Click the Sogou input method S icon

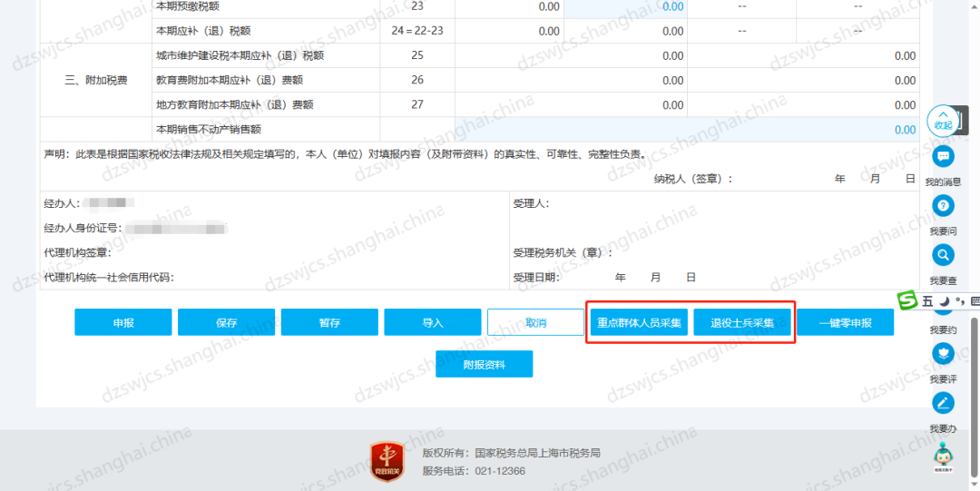[906, 300]
